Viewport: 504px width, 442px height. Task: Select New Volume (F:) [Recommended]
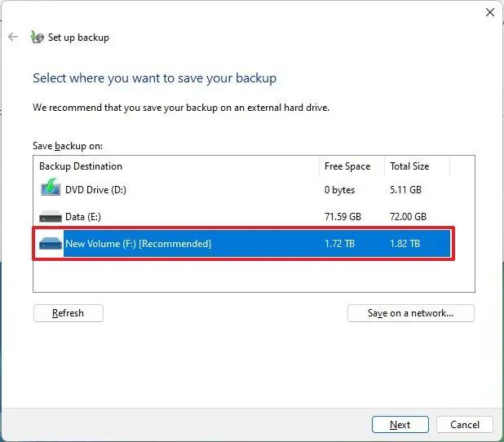(x=138, y=244)
